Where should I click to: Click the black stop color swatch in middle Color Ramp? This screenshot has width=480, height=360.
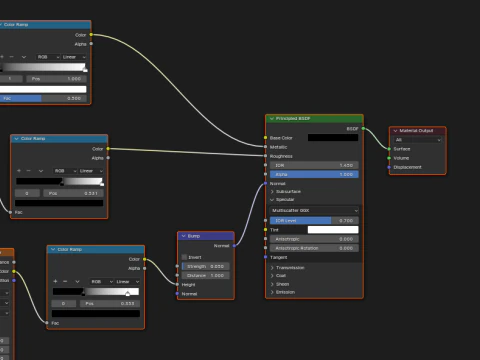(x=59, y=203)
